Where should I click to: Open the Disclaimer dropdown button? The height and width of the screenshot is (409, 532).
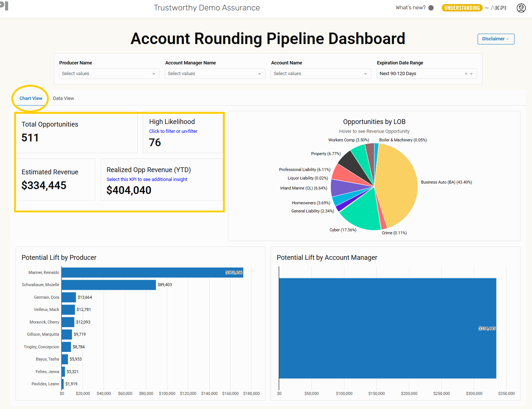[496, 39]
